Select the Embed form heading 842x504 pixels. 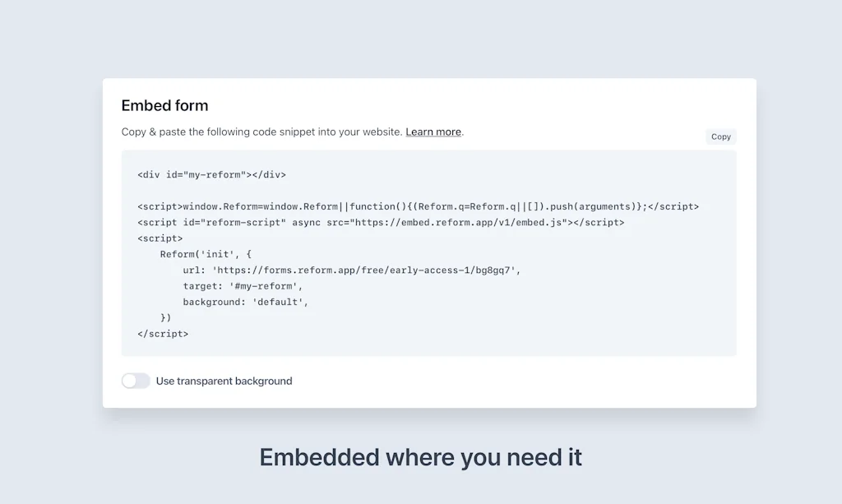tap(164, 105)
